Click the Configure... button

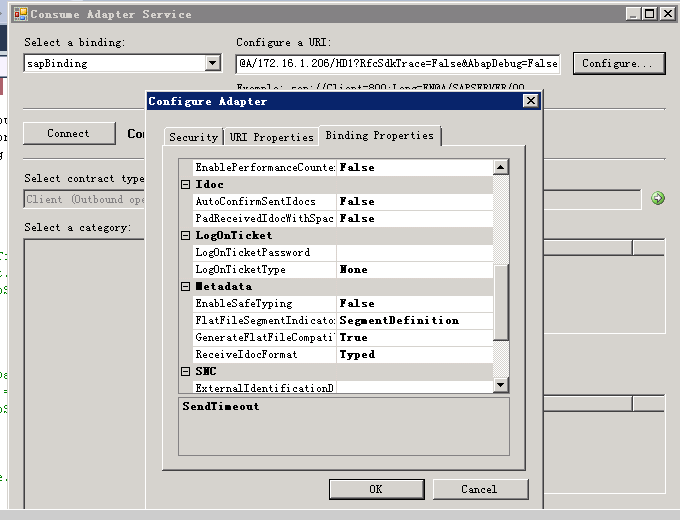point(617,63)
